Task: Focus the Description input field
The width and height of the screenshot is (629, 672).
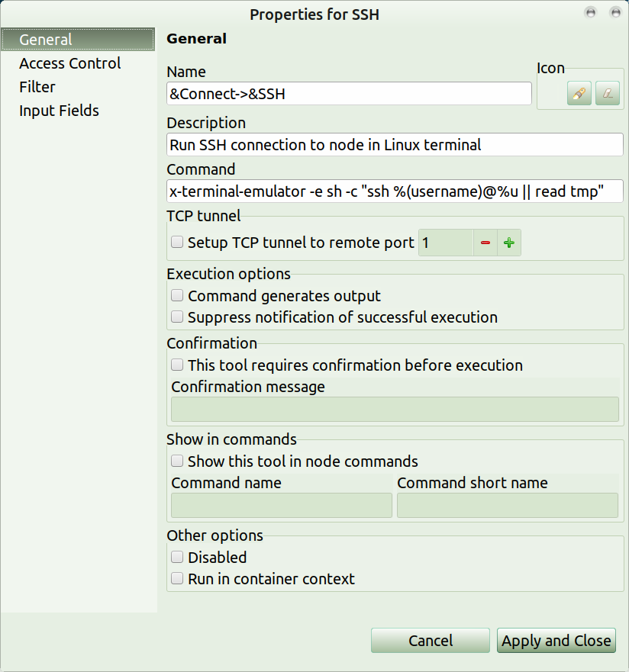Action: (x=395, y=145)
